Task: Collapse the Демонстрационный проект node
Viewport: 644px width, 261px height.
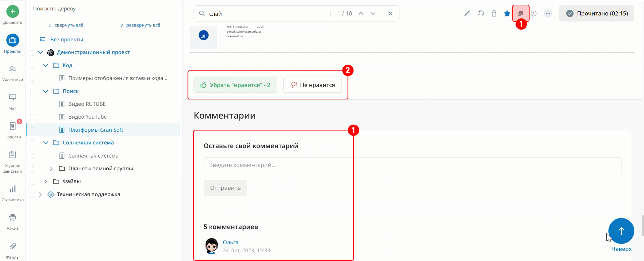Action: (40, 52)
